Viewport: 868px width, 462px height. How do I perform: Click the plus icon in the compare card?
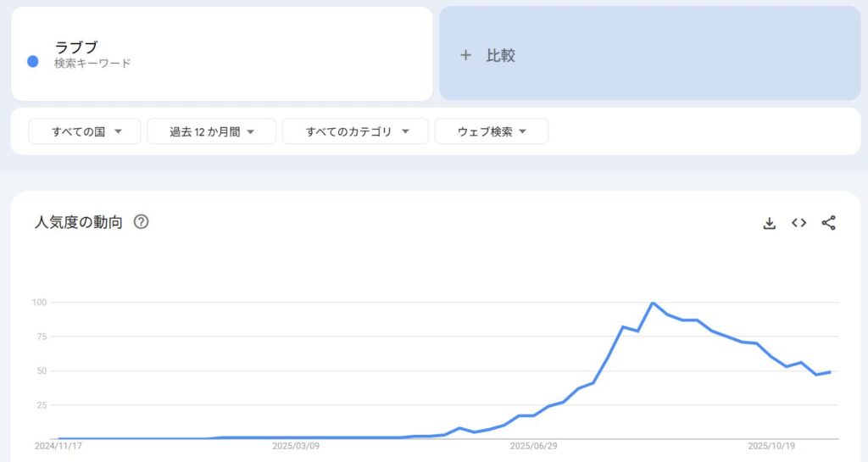(465, 56)
